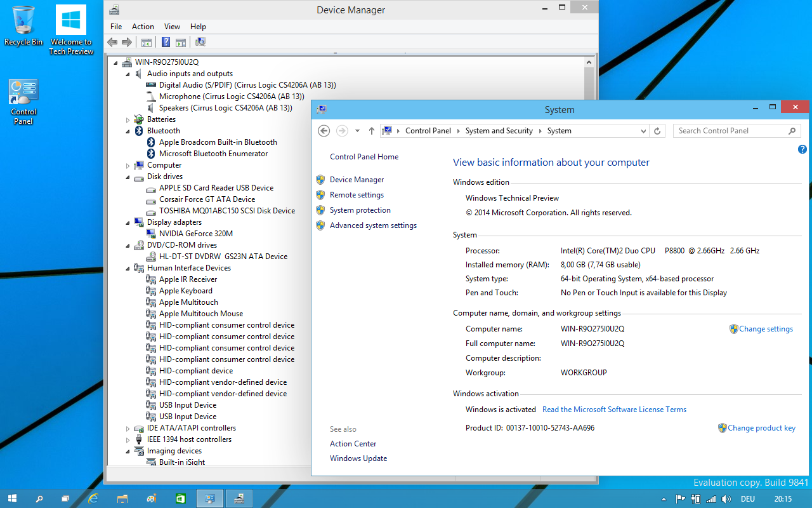Collapse the Display adapters node

128,222
